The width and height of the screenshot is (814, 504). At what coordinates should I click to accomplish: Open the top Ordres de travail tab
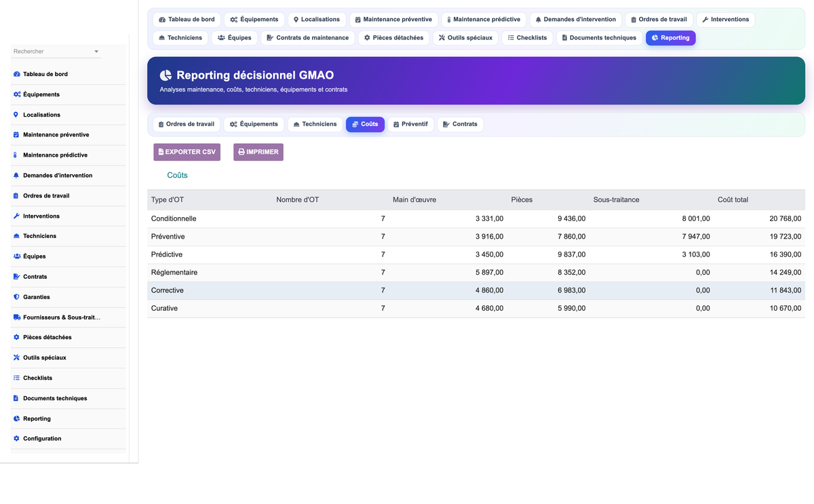[661, 20]
